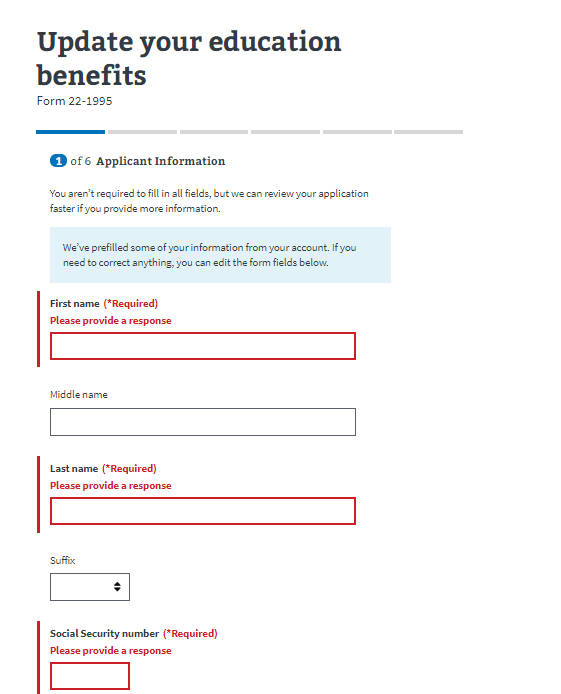Select the first blue progress bar segment
The width and height of the screenshot is (561, 694).
click(70, 132)
